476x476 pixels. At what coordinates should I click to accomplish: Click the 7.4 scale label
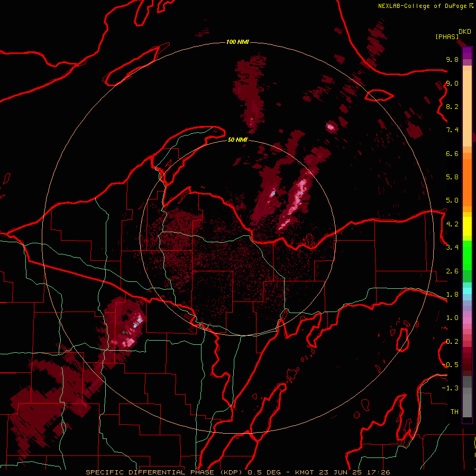[452, 130]
